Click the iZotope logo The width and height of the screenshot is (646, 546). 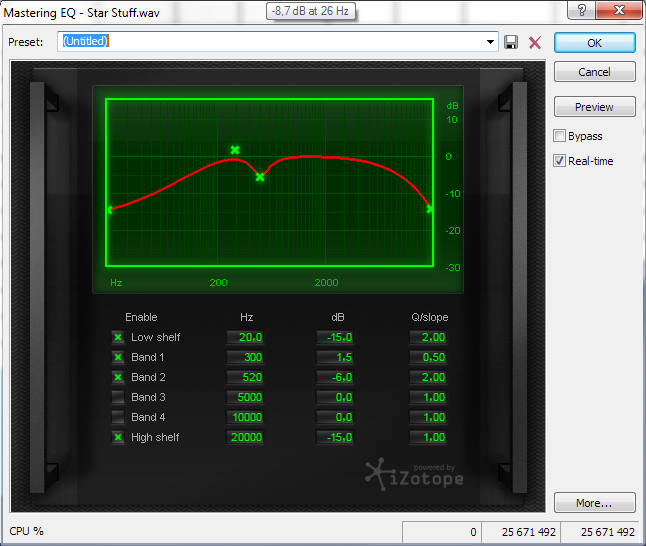(414, 475)
